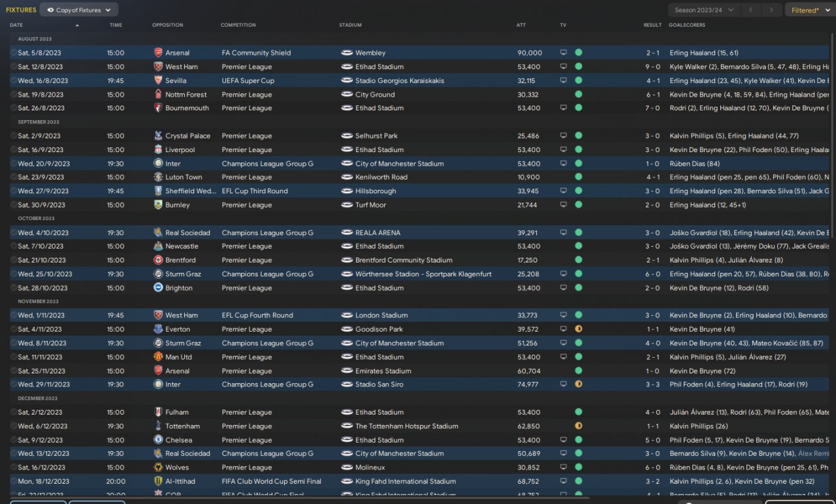Sort fixtures by the Result column header
Viewport: 836px width, 504px height.
(x=652, y=25)
